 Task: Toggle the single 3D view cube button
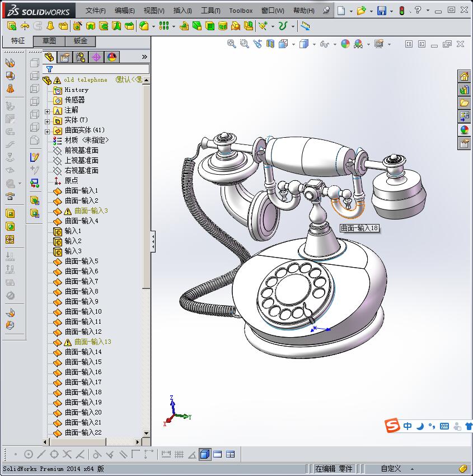(x=205, y=455)
